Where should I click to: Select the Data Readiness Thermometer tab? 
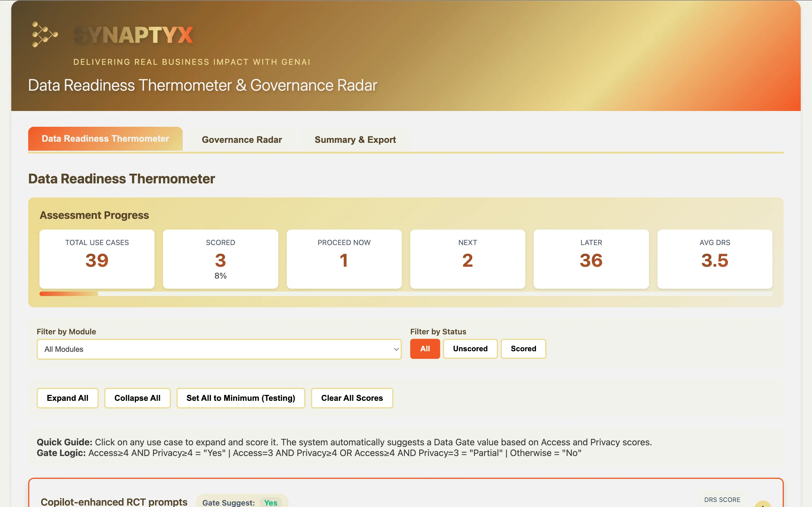[x=105, y=139]
